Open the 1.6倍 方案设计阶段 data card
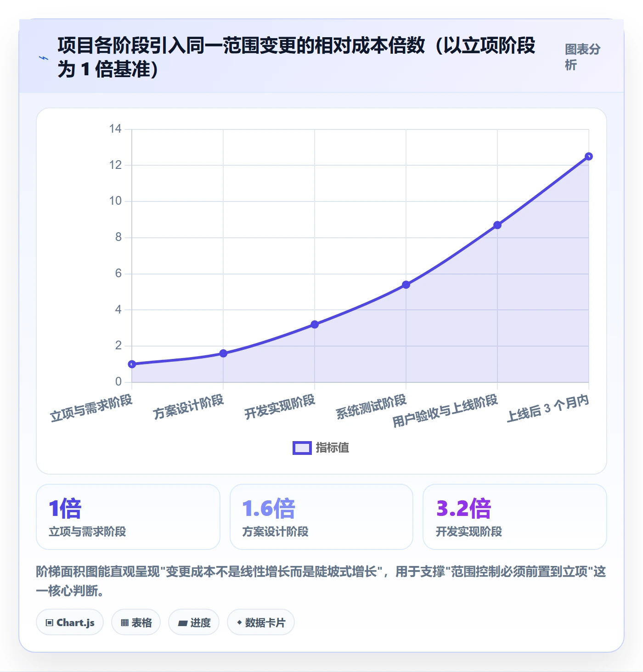 pyautogui.click(x=321, y=517)
